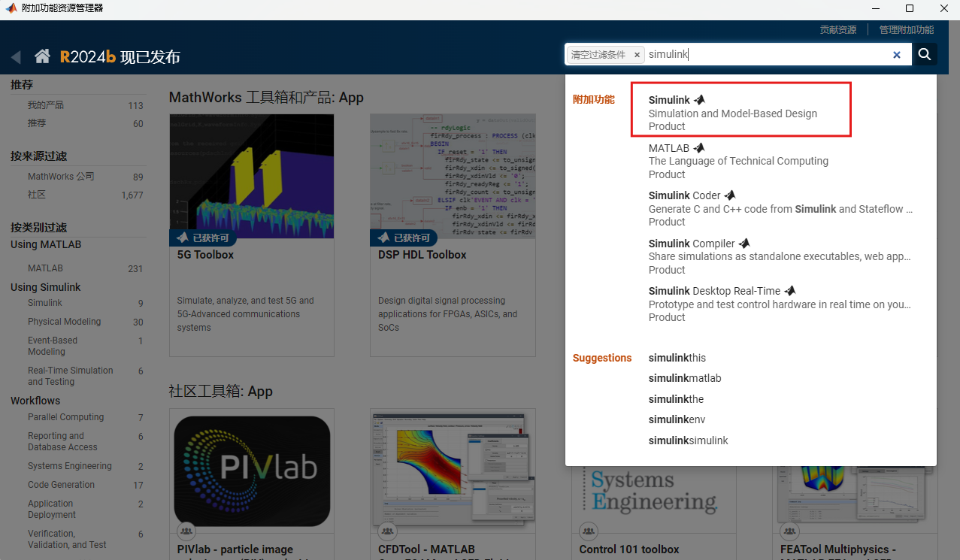
Task: Choose the simulinkenv suggestion
Action: [x=677, y=419]
